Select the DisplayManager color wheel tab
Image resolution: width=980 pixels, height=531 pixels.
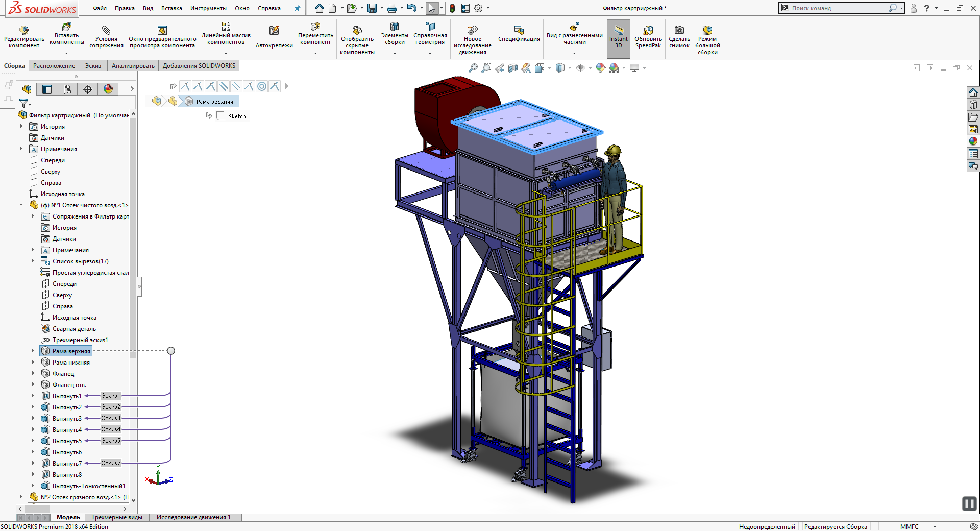[x=108, y=89]
